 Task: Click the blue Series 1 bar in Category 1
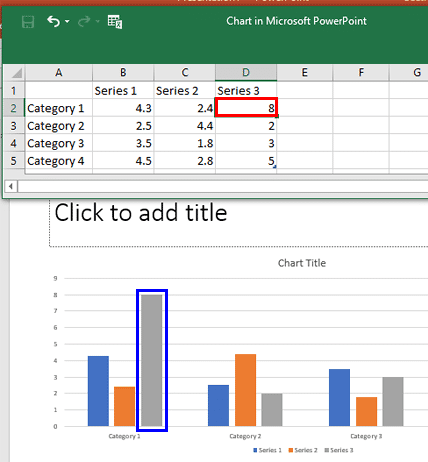98,391
